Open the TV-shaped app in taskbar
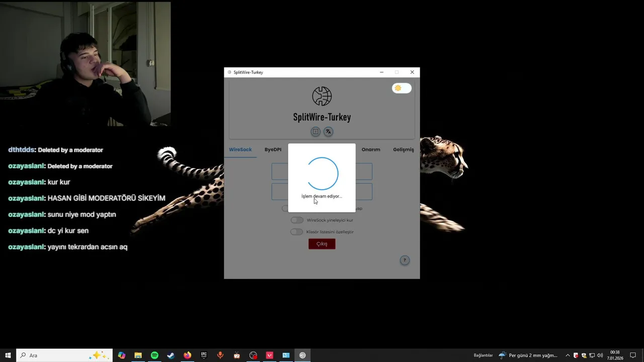This screenshot has width=644, height=362. [236, 355]
